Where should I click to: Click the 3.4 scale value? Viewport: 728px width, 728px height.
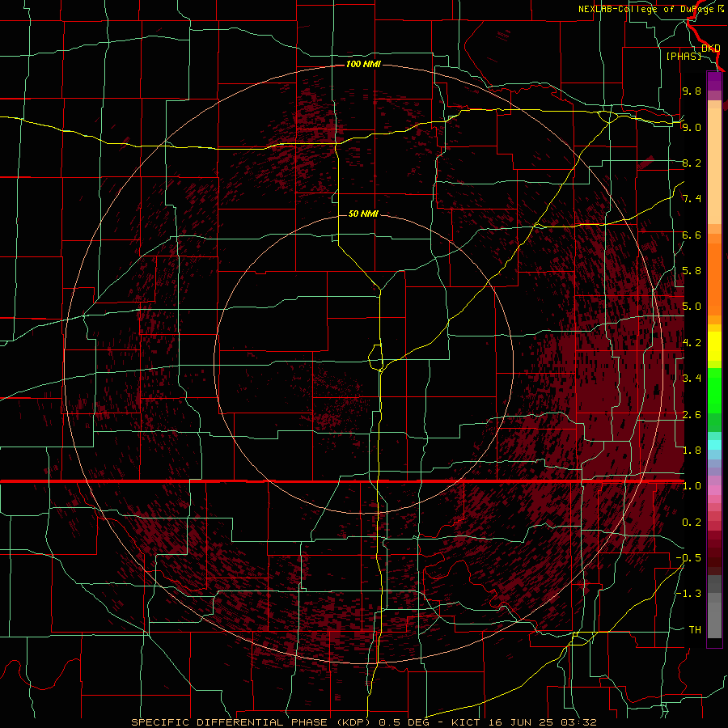pyautogui.click(x=692, y=379)
